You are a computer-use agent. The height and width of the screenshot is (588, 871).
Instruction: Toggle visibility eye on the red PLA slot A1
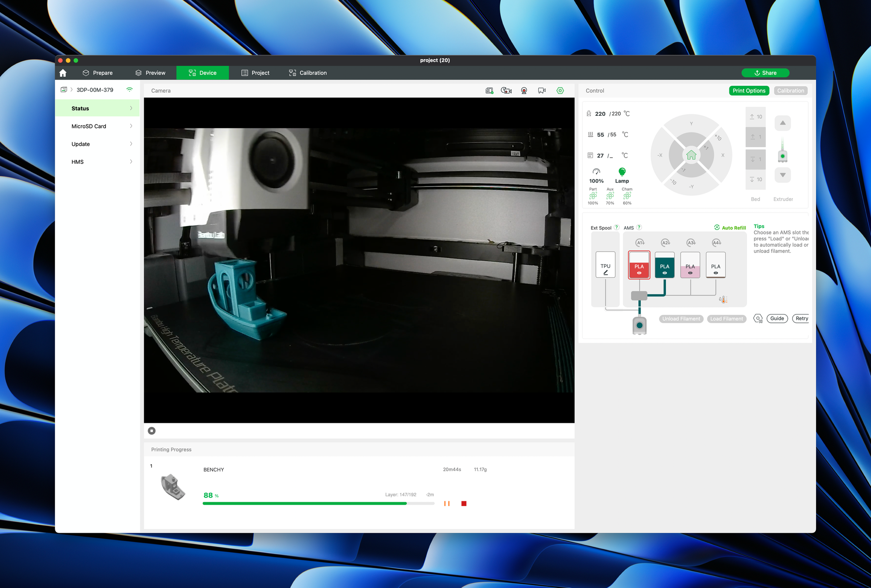(x=639, y=273)
